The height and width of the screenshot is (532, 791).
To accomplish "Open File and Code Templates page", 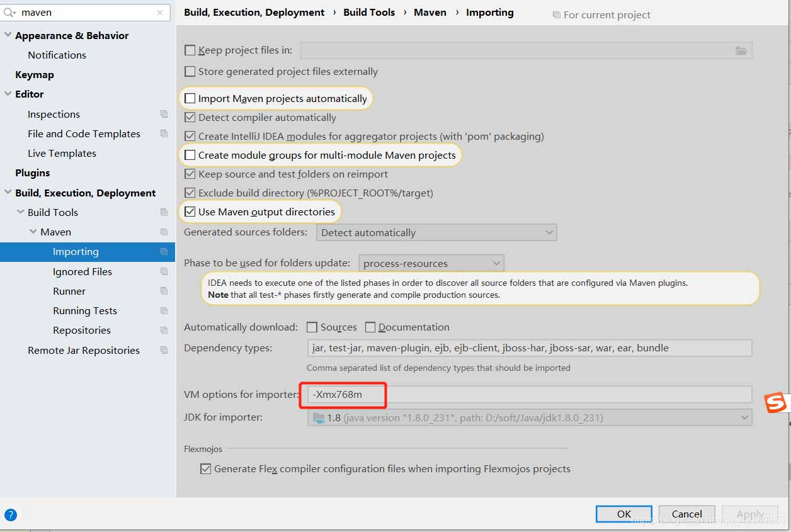I will [84, 133].
